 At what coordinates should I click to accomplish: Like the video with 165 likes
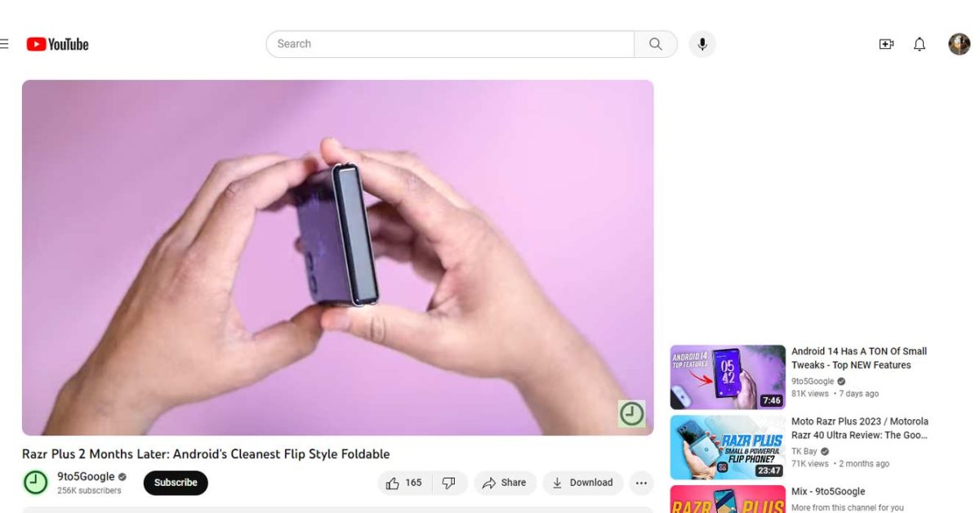pos(403,483)
